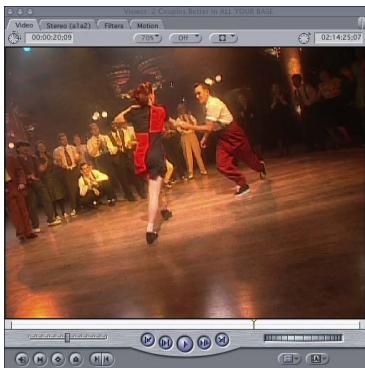The height and width of the screenshot is (368, 365).
Task: Click the Previous Edit transport button
Action: click(x=147, y=340)
